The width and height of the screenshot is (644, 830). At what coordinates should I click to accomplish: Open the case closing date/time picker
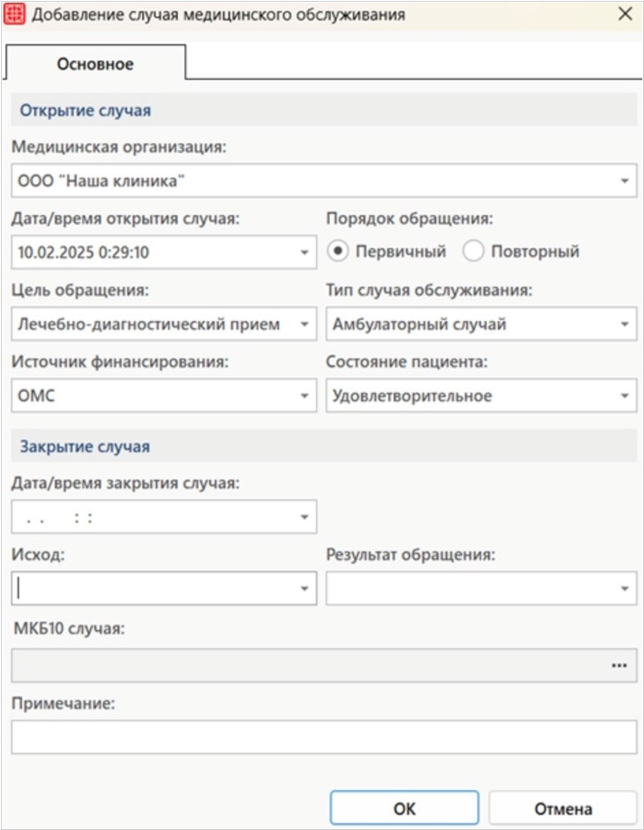(305, 517)
